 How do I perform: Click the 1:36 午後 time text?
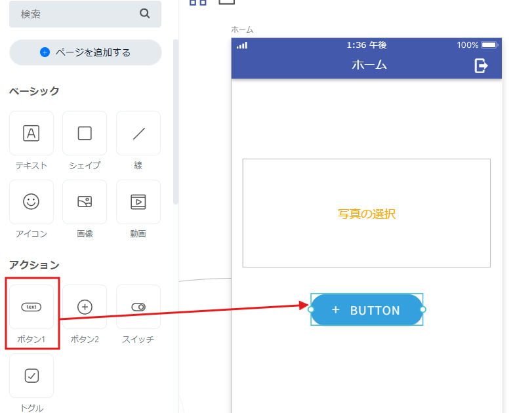coord(367,45)
